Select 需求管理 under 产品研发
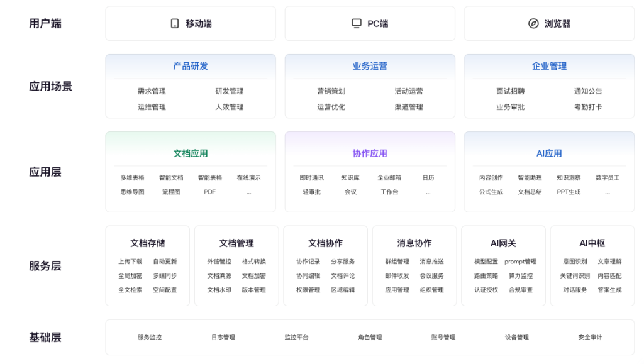The image size is (644, 364). [152, 91]
